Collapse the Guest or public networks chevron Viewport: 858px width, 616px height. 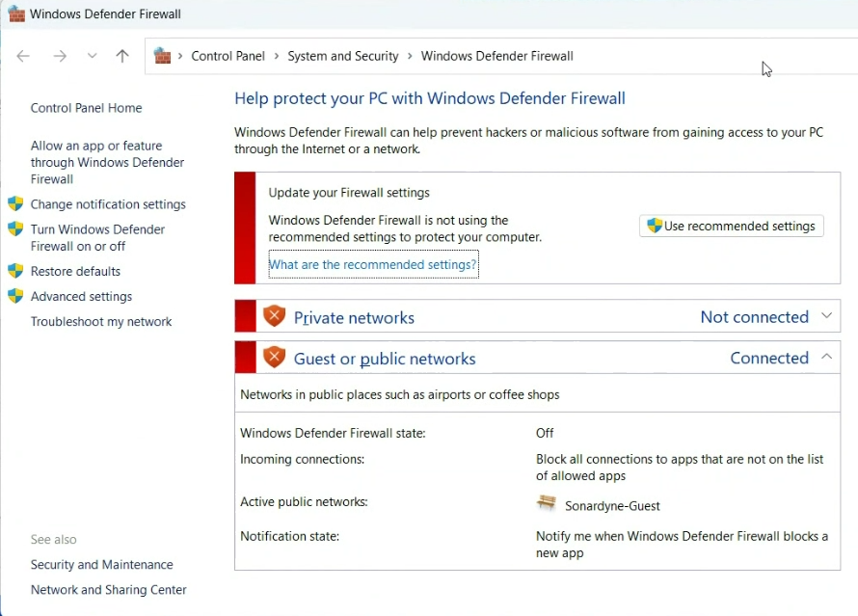[827, 357]
